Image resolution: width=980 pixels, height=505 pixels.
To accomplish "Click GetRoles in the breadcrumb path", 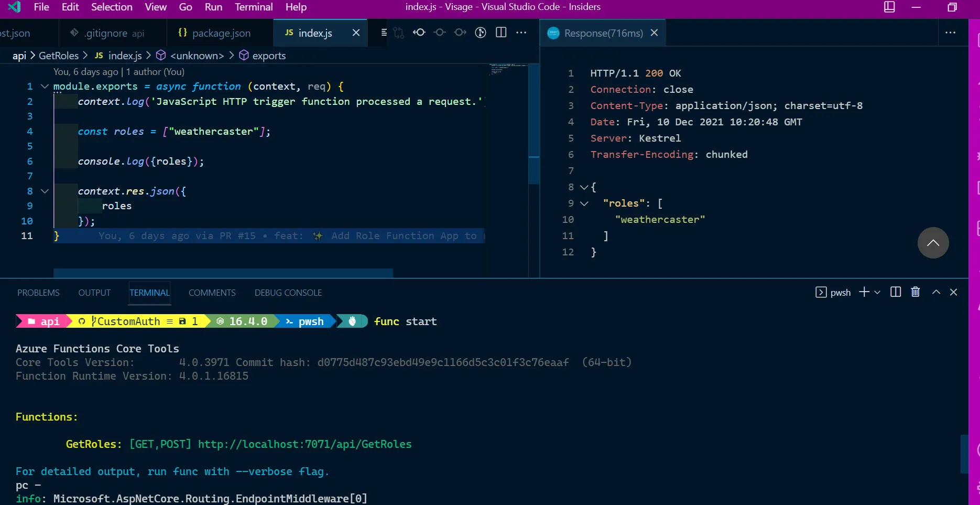I will click(58, 56).
